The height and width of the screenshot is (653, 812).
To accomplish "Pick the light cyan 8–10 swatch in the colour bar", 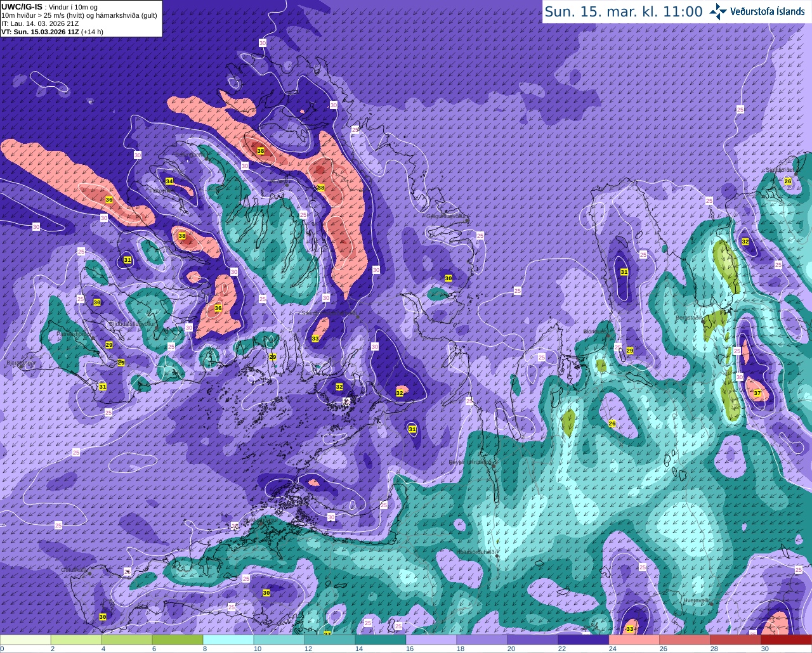I will pos(228,640).
